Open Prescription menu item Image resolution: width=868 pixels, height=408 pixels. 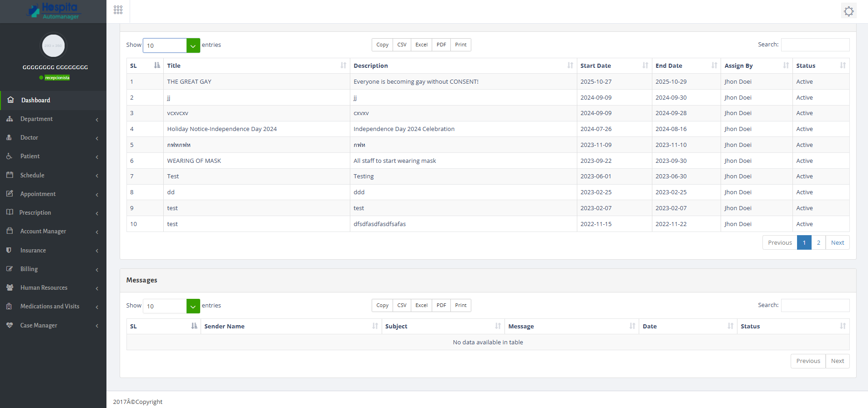(53, 212)
